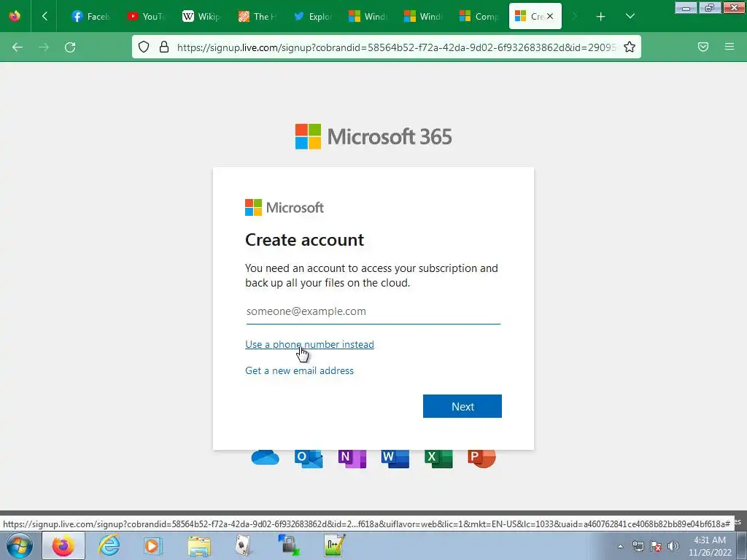Image resolution: width=747 pixels, height=560 pixels.
Task: Open Solitaire cards from taskbar
Action: (x=244, y=545)
